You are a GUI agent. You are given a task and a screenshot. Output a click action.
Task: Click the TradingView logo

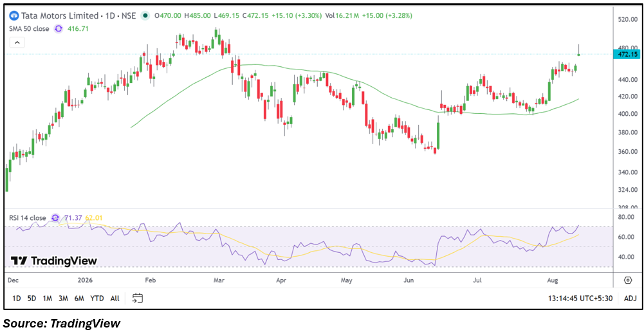tap(54, 261)
